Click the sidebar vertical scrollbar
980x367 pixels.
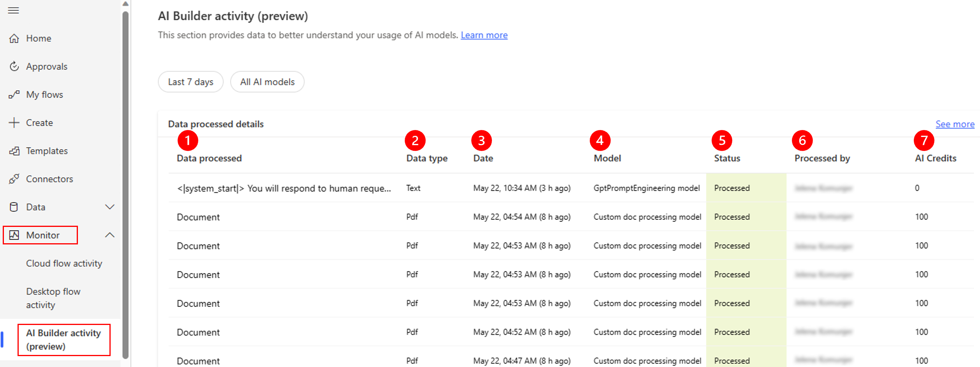[x=125, y=183]
